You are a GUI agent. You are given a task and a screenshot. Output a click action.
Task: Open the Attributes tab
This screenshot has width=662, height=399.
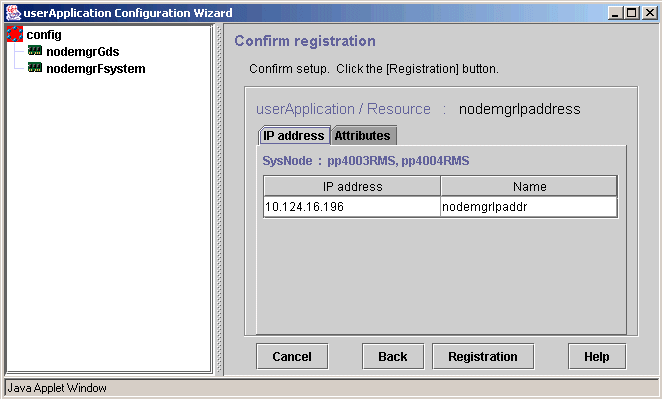[363, 136]
